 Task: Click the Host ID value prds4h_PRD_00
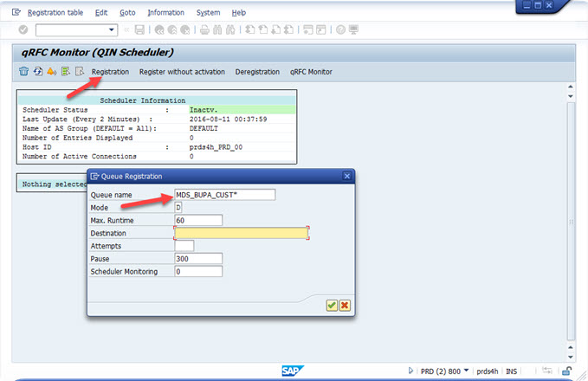coord(216,147)
